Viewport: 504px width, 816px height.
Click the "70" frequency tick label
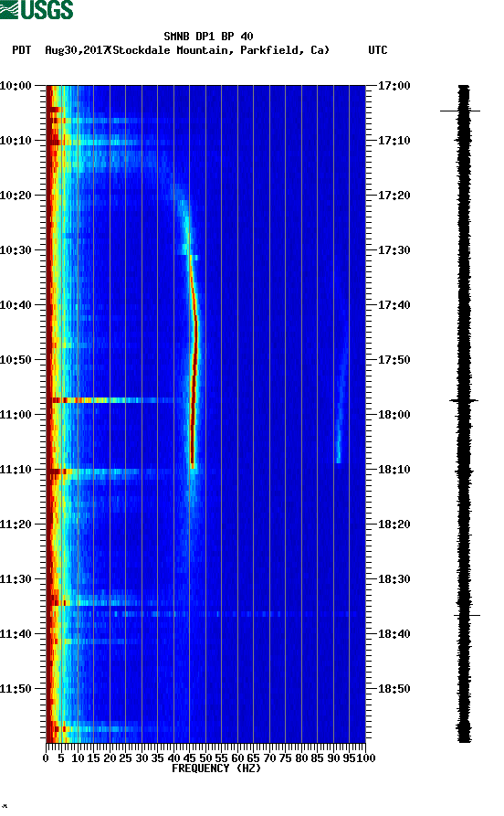(270, 758)
